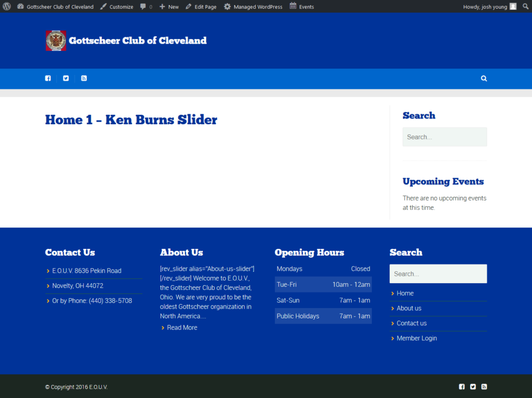Click the Gottscheer Club crest logo

56,41
